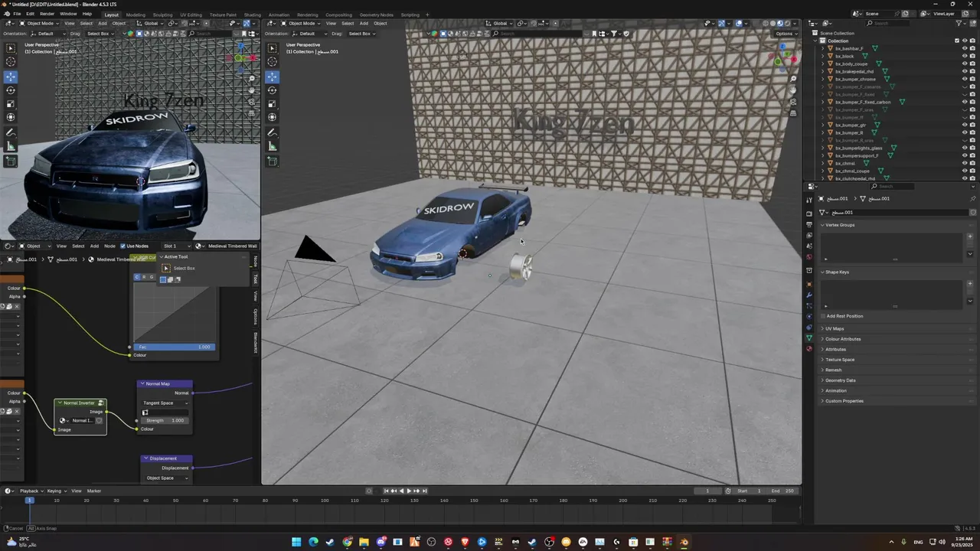Select the Transform tool in the large viewport
The image size is (980, 551).
point(272,118)
